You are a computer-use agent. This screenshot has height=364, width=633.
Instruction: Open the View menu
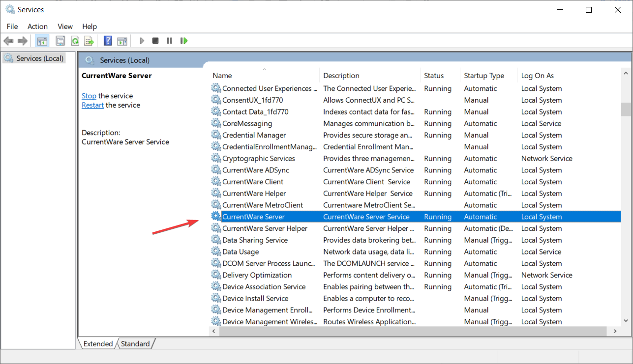(65, 27)
